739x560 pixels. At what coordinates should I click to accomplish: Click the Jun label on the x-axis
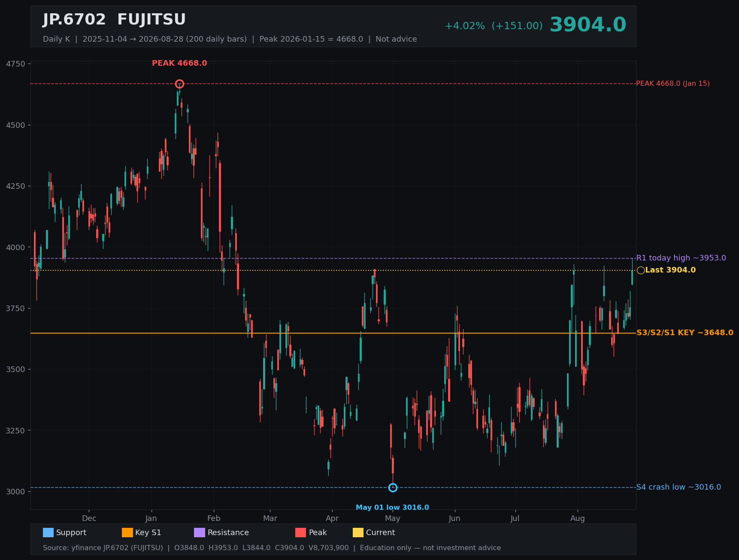coord(454,518)
